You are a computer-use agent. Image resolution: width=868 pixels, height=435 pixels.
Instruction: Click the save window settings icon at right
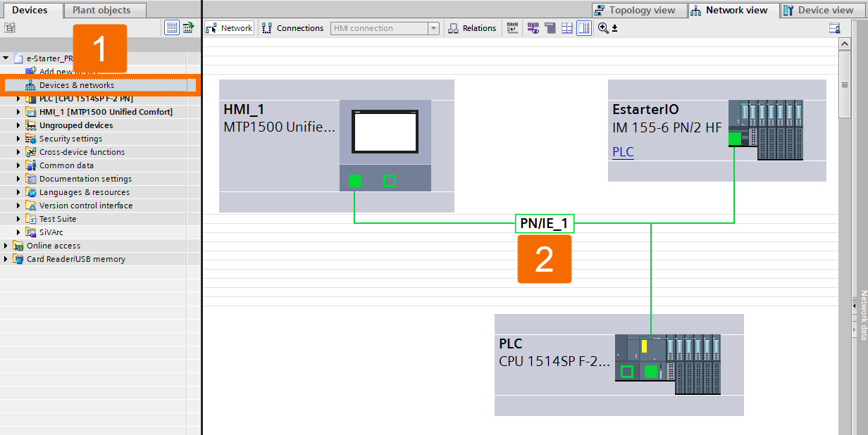pyautogui.click(x=834, y=28)
